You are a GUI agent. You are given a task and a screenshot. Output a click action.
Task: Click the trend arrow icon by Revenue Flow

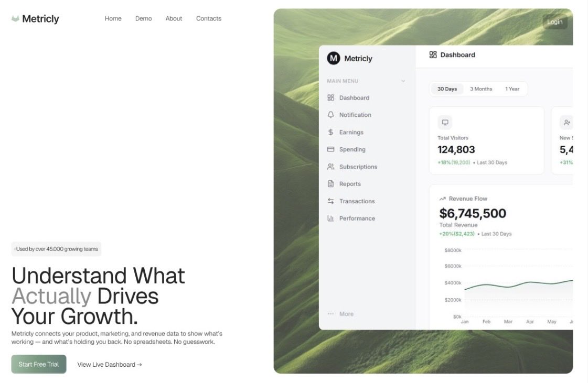click(443, 199)
